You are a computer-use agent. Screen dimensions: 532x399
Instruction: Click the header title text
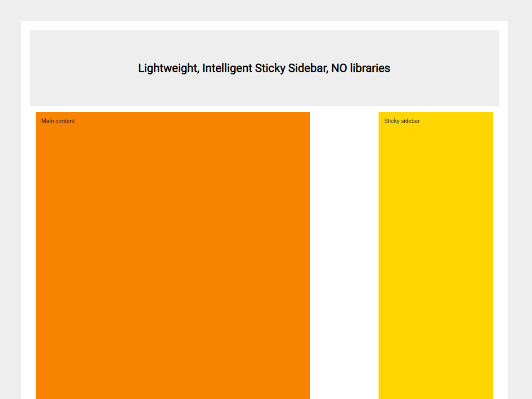pyautogui.click(x=264, y=68)
